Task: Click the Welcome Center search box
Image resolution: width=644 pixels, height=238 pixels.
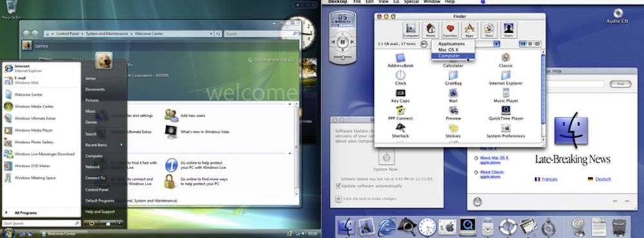Action: click(x=261, y=33)
